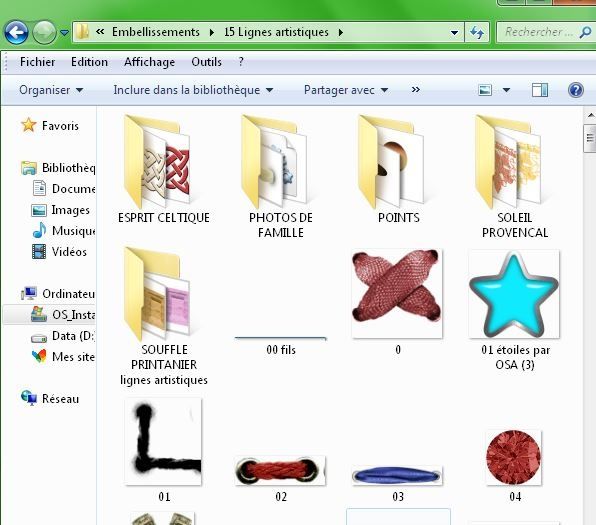Open the view options dropdown arrow
Screen dimensions: 596x525
tap(506, 90)
